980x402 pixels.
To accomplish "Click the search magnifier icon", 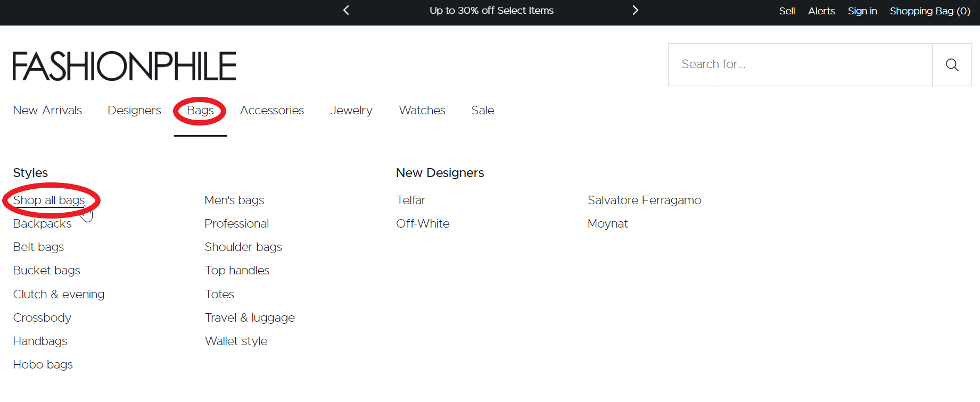I will click(952, 65).
